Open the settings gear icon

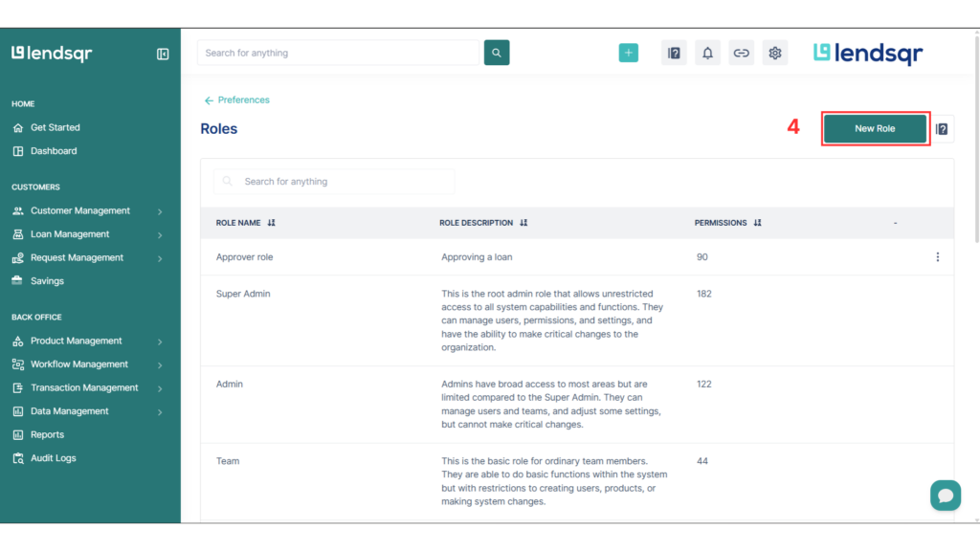pos(774,53)
